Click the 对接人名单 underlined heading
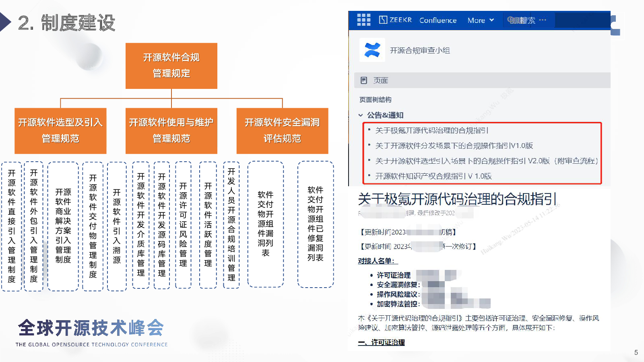Image resolution: width=644 pixels, height=362 pixels. pos(378,261)
